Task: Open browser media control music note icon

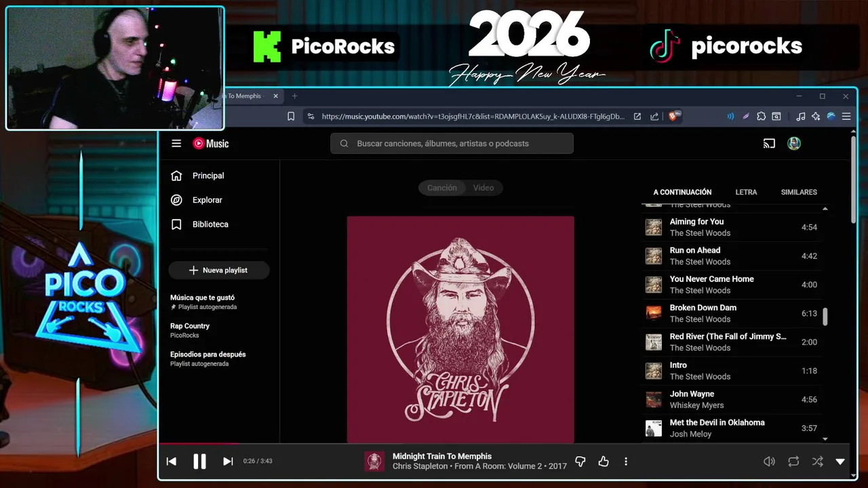Action: click(801, 117)
